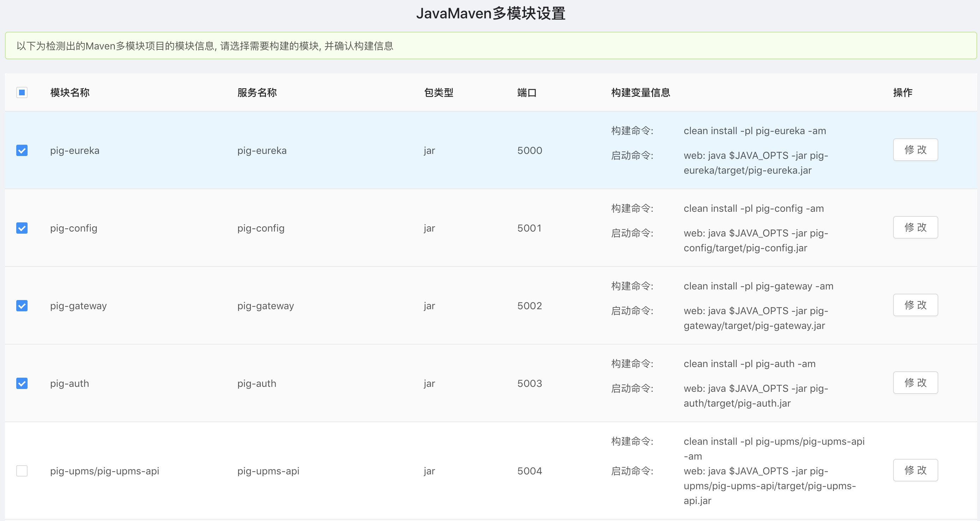Image resolution: width=980 pixels, height=521 pixels.
Task: Select port value 5003
Action: click(x=530, y=383)
